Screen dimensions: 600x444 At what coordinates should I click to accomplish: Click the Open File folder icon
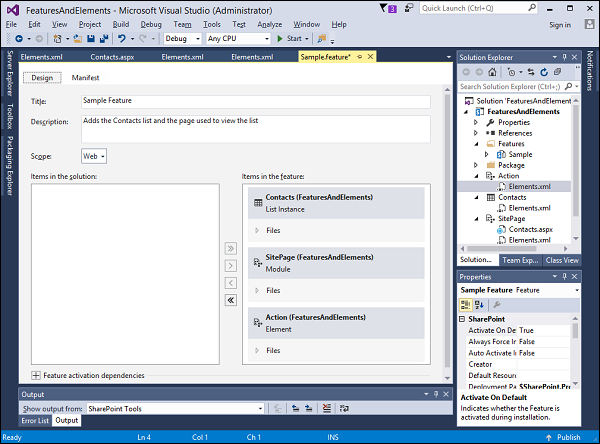(x=78, y=39)
